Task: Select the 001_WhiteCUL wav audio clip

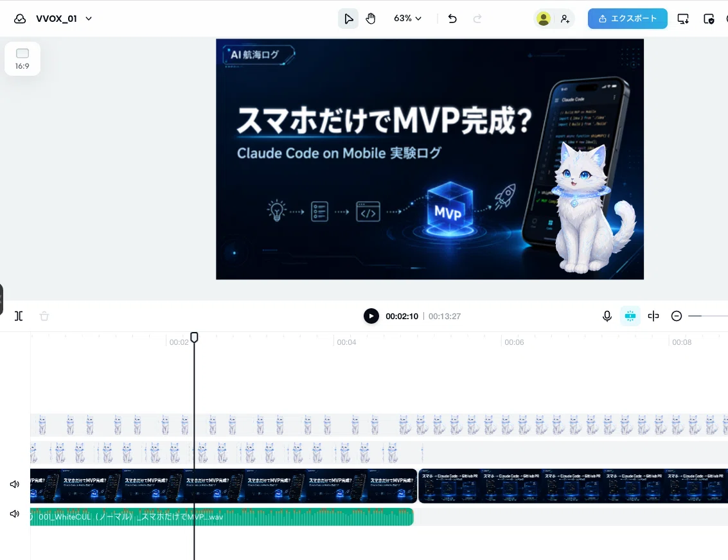Action: coord(222,517)
